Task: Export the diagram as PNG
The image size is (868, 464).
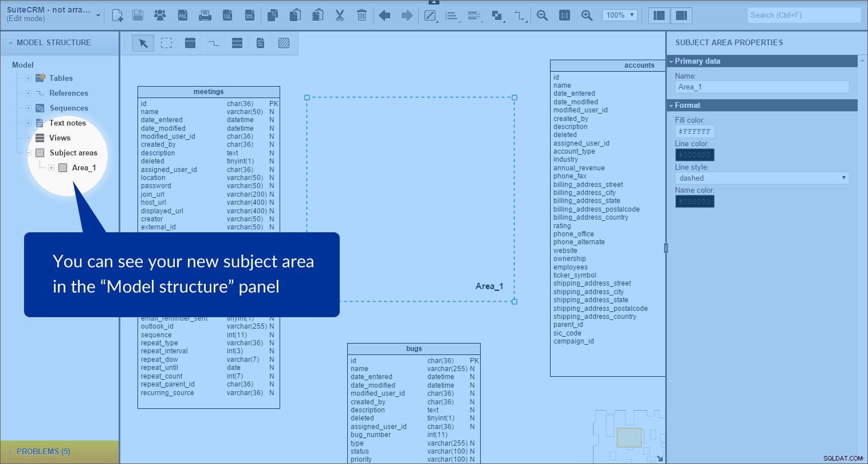Action: 183,15
